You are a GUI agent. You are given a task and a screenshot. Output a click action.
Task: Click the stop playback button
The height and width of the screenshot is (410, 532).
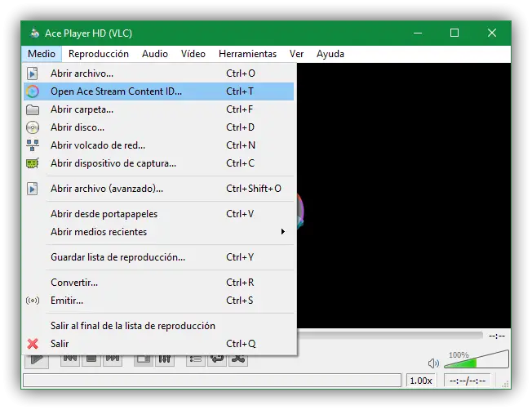[91, 359]
